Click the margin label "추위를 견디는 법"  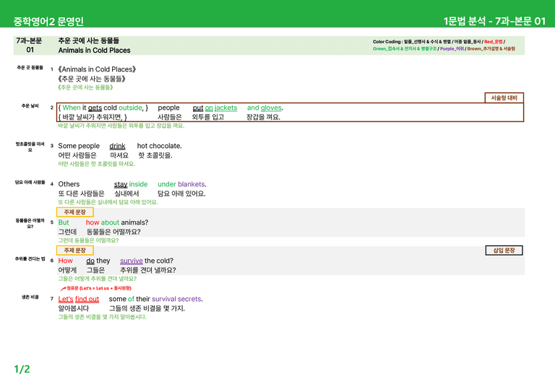(x=30, y=258)
